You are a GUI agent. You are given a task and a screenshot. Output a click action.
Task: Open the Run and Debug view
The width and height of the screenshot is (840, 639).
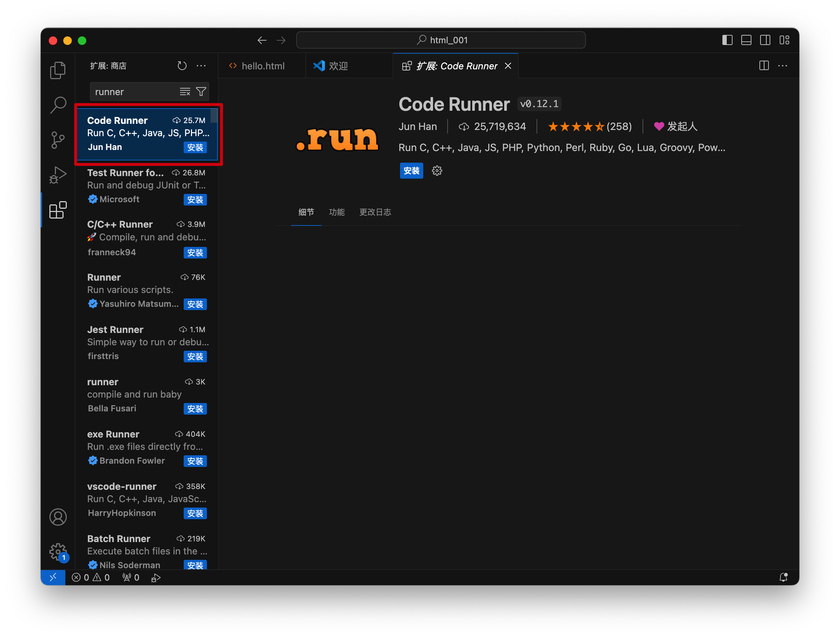(x=58, y=175)
